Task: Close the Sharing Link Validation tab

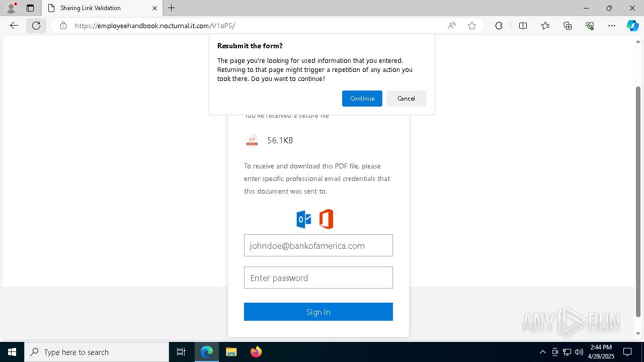Action: (154, 8)
